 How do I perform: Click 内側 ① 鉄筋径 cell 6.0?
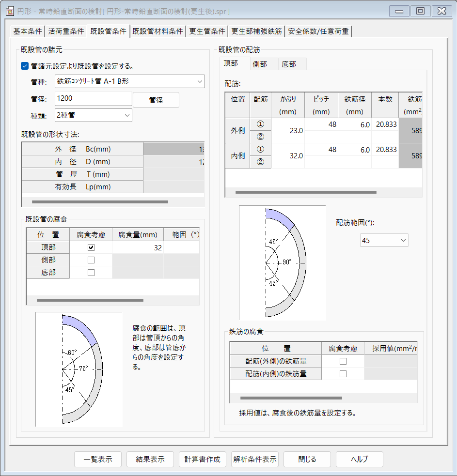point(355,150)
